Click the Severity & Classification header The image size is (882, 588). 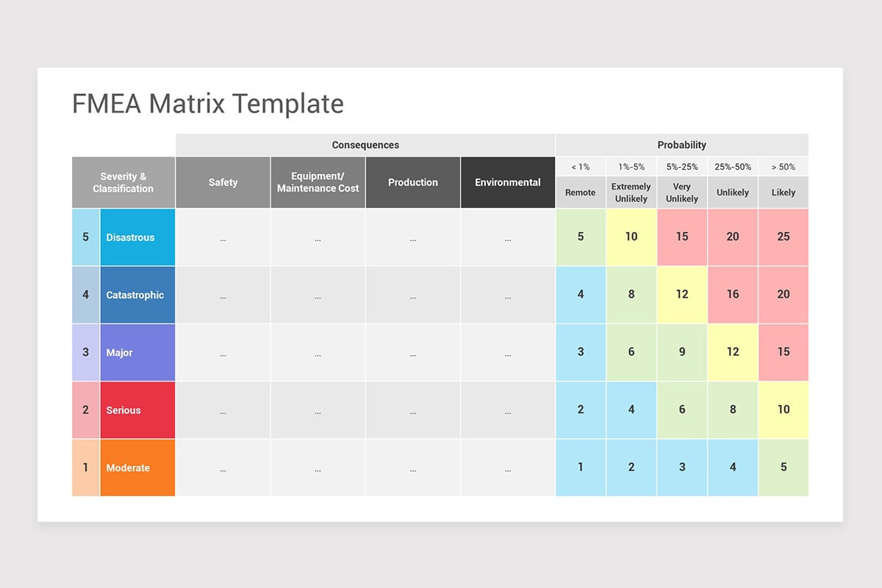pos(123,182)
